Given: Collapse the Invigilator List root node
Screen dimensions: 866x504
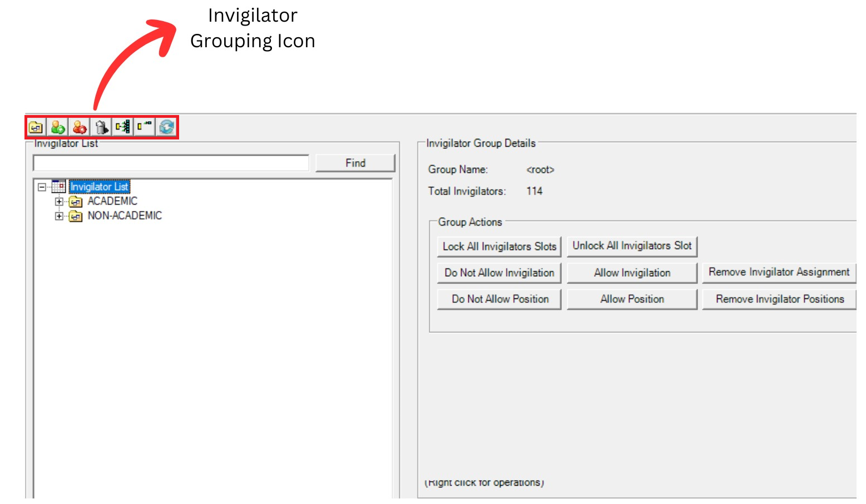Looking at the screenshot, I should click(42, 187).
